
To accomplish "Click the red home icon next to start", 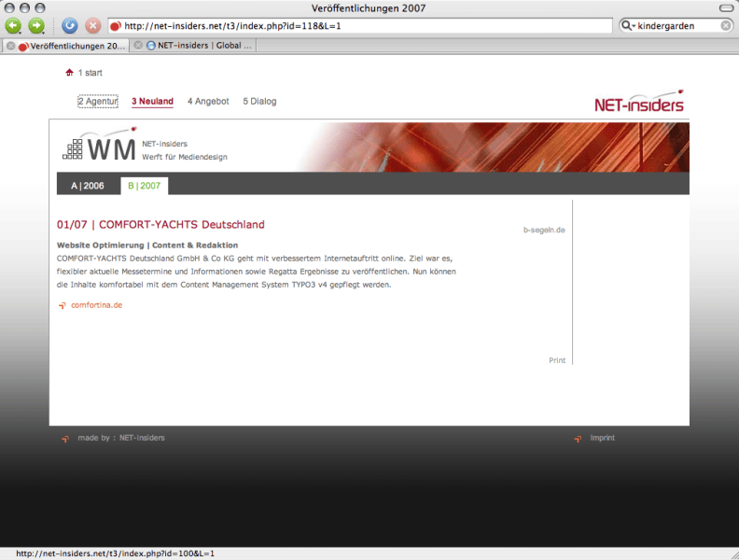I will point(69,72).
